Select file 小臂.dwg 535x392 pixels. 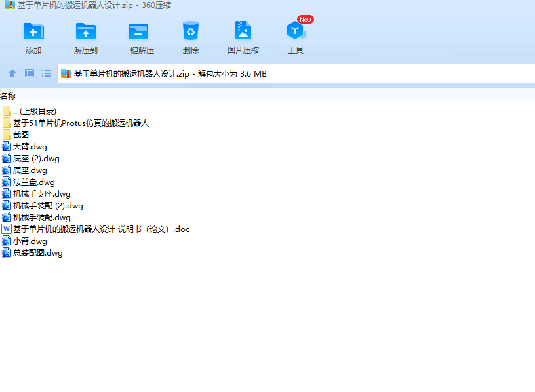[24, 241]
